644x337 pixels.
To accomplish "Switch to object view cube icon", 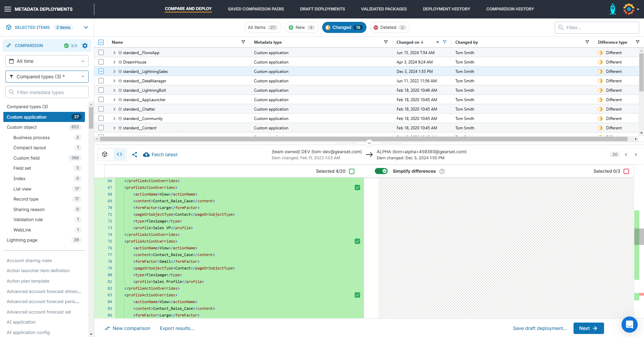I will (x=105, y=155).
